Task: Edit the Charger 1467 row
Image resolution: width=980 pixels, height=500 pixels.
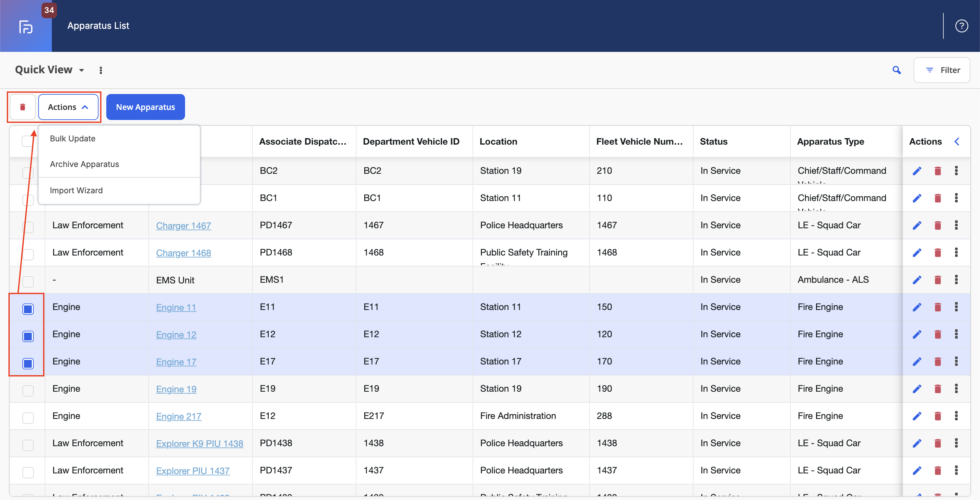Action: point(917,225)
